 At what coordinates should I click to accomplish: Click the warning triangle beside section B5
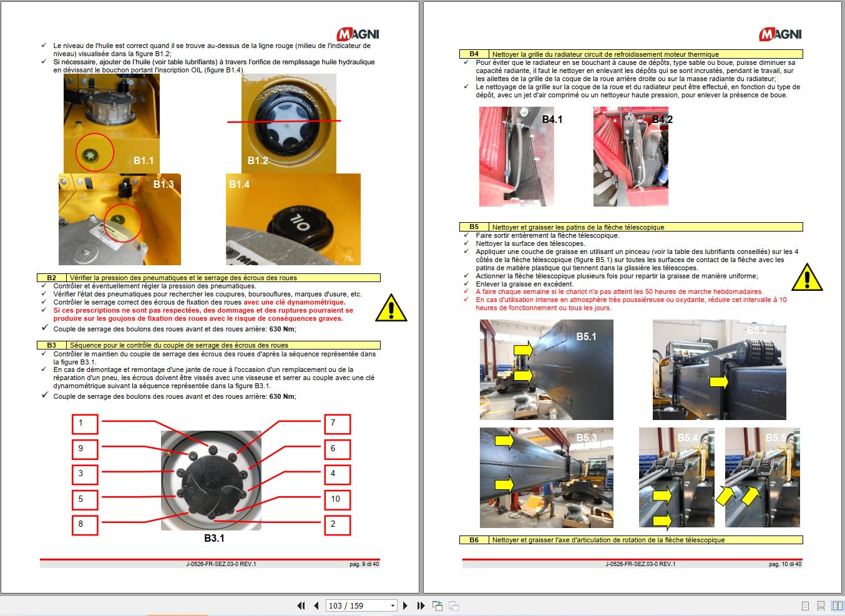coord(807,276)
